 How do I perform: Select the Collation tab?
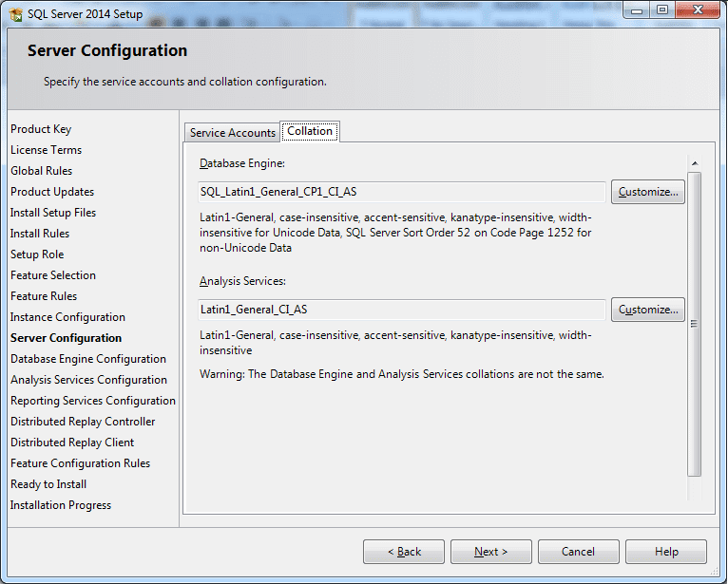point(310,131)
